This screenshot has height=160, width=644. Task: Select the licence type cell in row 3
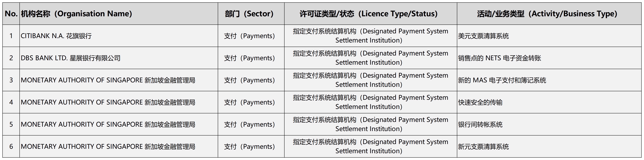371,80
